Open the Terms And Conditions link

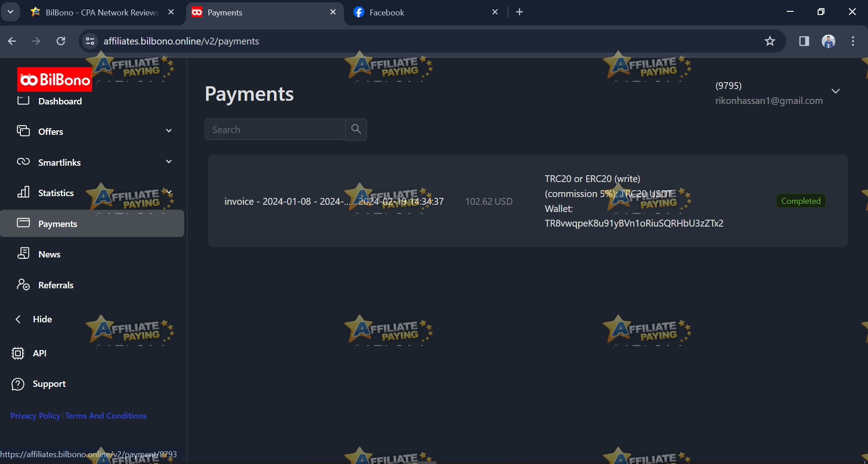(106, 416)
